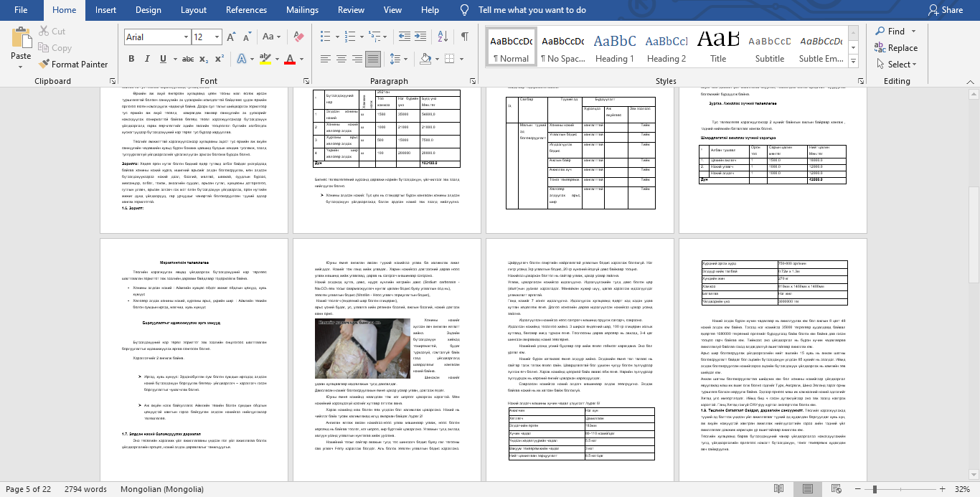Toggle show paragraph marks

465,37
